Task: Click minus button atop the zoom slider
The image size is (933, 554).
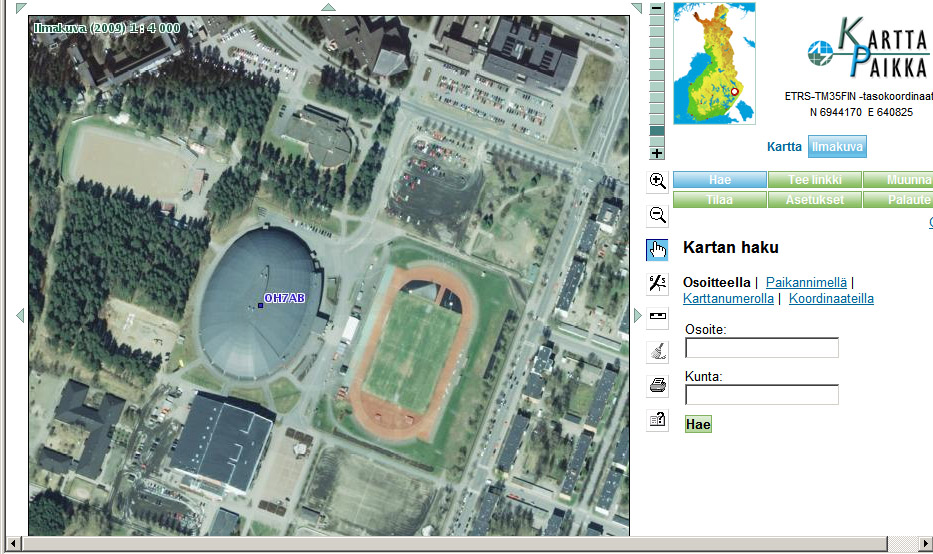Action: (657, 8)
